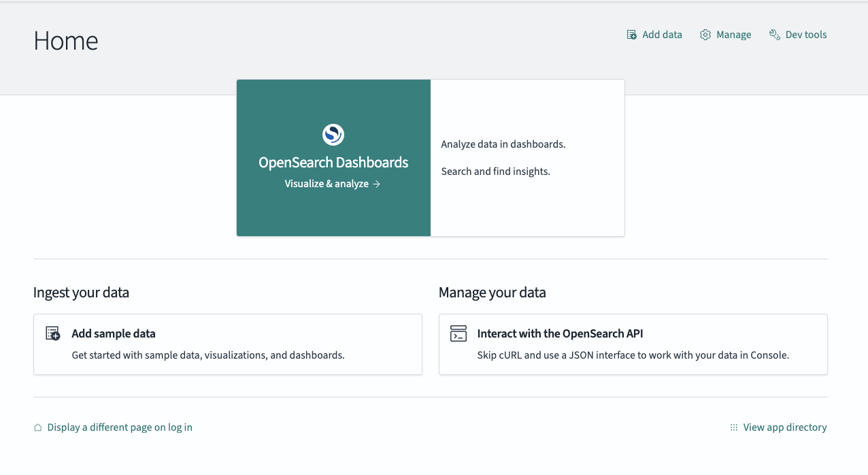
Task: Click the arrow after Visualize & analyze
Action: (x=377, y=184)
